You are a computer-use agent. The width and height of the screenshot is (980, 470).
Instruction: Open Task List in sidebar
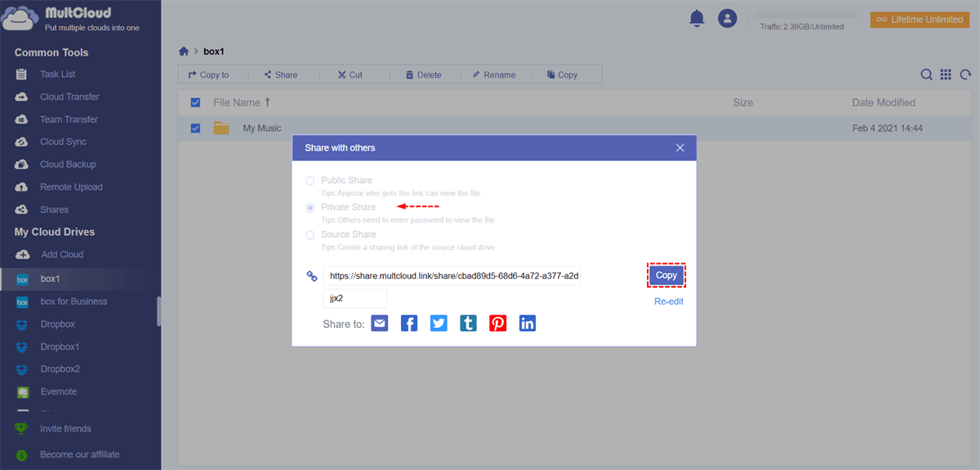tap(57, 74)
